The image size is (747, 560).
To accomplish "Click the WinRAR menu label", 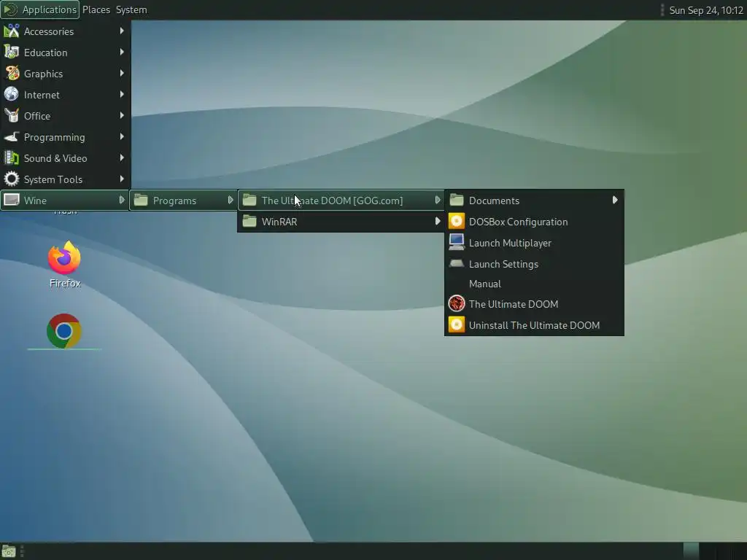I will point(279,222).
